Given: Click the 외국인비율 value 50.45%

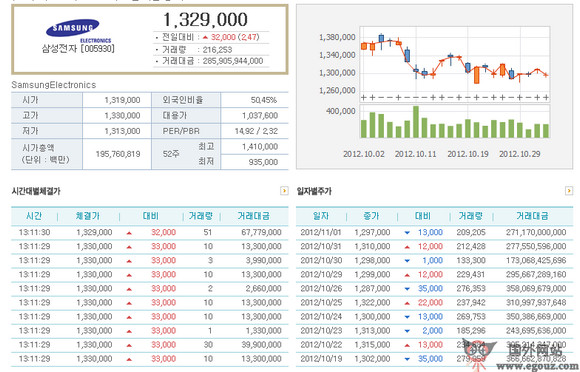Looking at the screenshot, I should [264, 100].
